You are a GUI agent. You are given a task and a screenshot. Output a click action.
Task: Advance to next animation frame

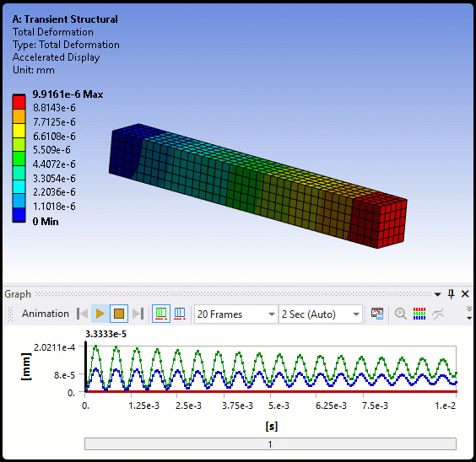(x=138, y=314)
